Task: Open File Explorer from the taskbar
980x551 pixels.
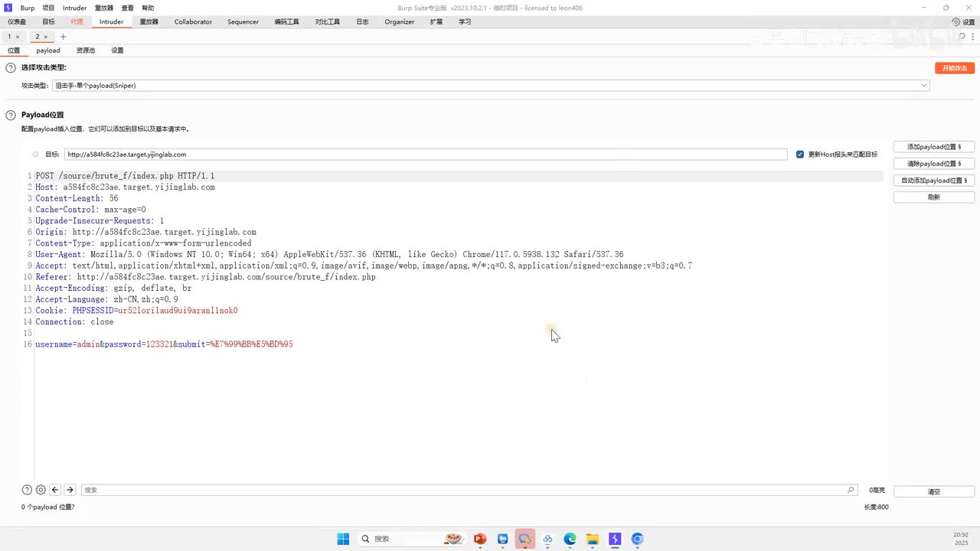Action: click(x=593, y=539)
